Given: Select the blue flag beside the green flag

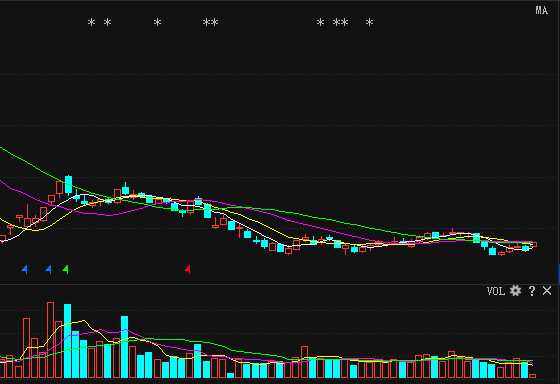Looking at the screenshot, I should point(49,269).
